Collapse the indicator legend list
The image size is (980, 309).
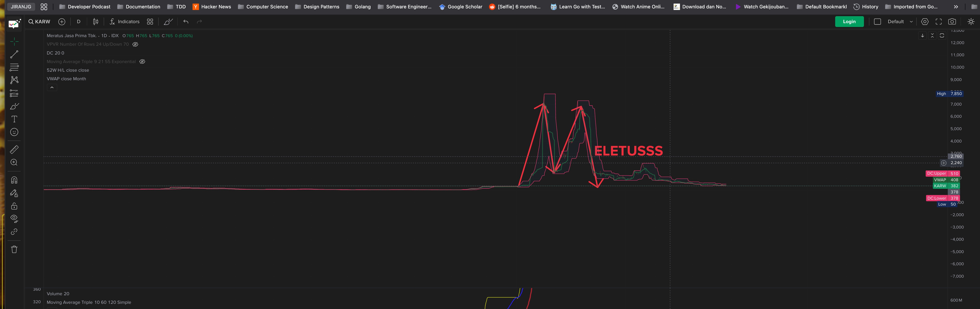52,87
